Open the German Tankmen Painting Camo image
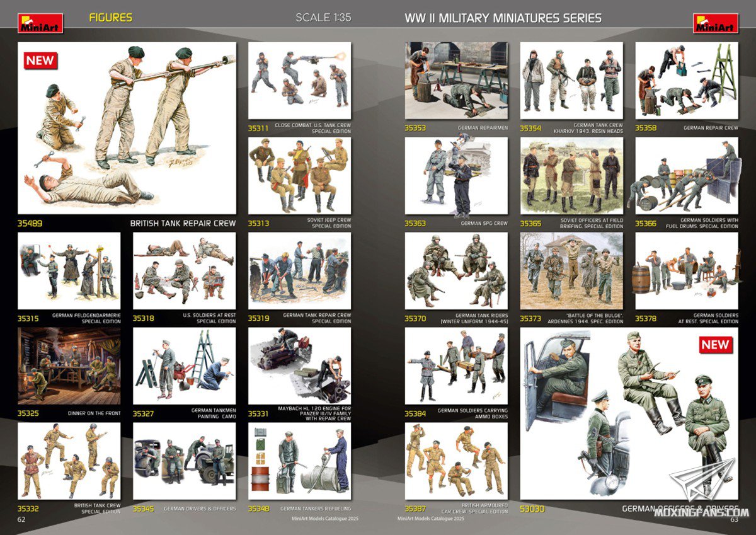This screenshot has width=756, height=535. (x=184, y=366)
